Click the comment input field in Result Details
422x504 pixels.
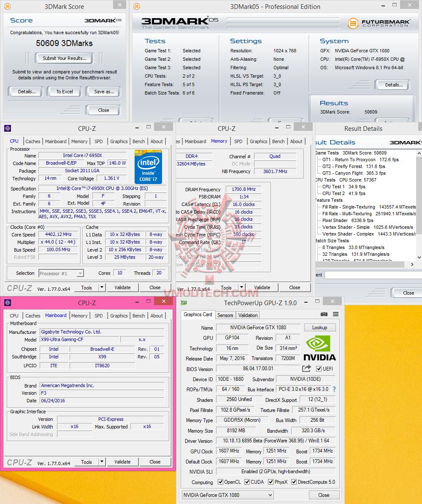tap(373, 275)
